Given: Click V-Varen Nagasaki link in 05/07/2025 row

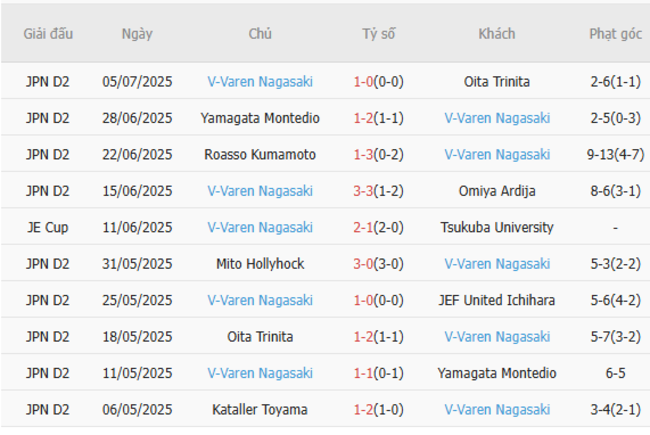Looking at the screenshot, I should pos(260,82).
